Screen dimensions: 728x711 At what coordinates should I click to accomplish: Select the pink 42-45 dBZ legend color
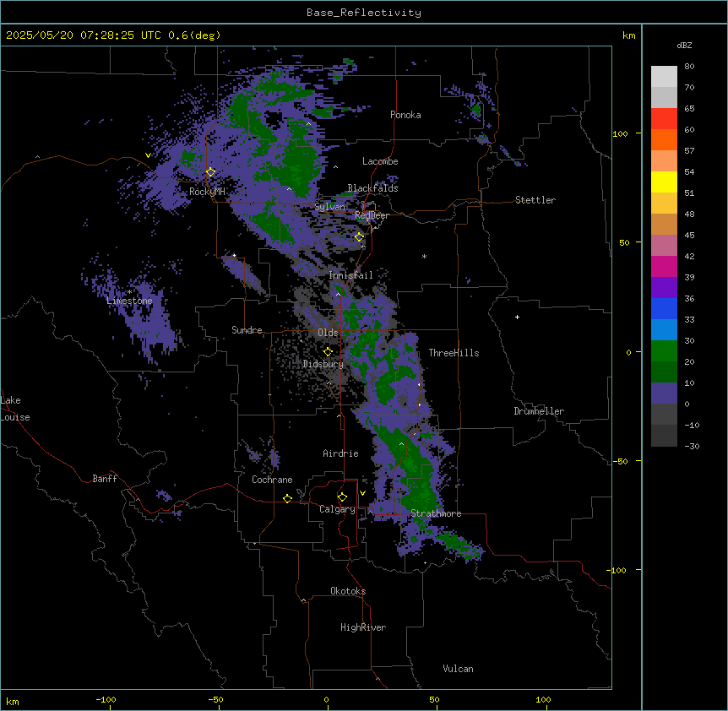point(664,246)
